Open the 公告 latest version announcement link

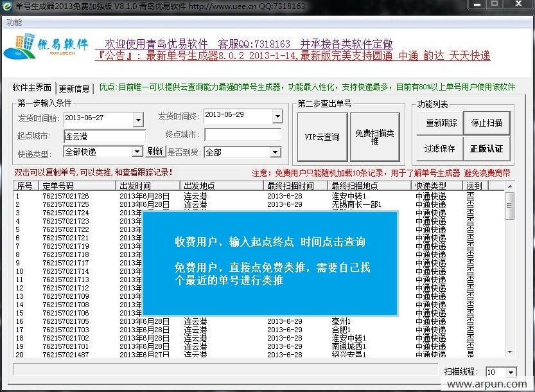[293, 56]
